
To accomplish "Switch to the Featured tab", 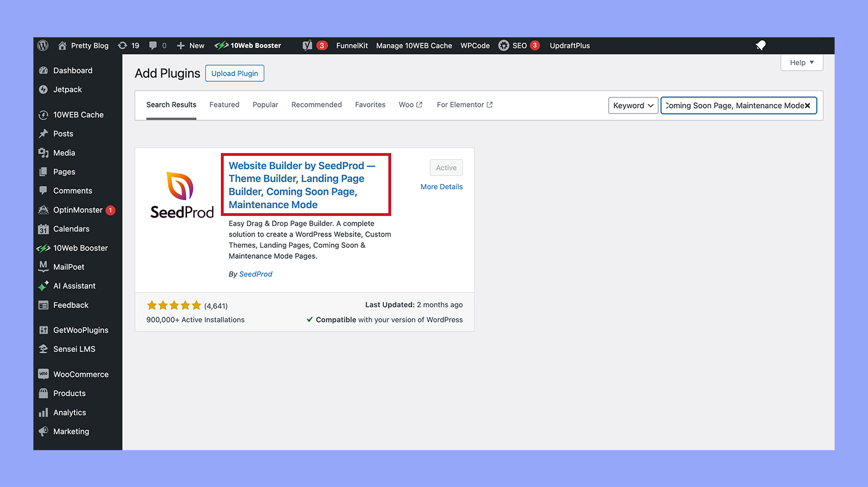I will point(224,105).
